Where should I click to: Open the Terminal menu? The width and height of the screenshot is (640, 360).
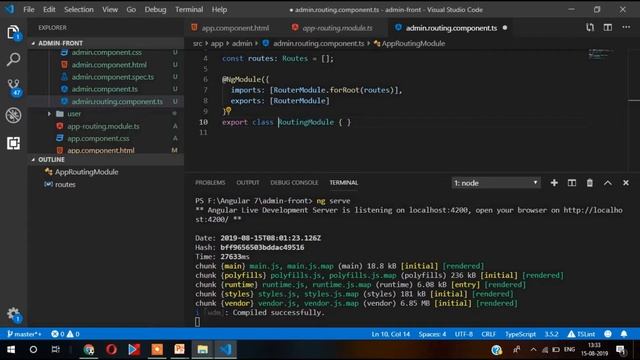pos(189,9)
